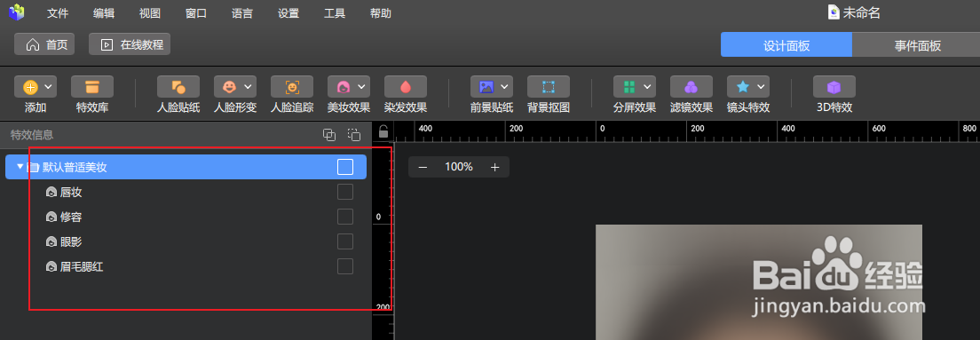Toggle checkbox for 眉毛腮红
Viewport: 980px width, 340px height.
[345, 266]
